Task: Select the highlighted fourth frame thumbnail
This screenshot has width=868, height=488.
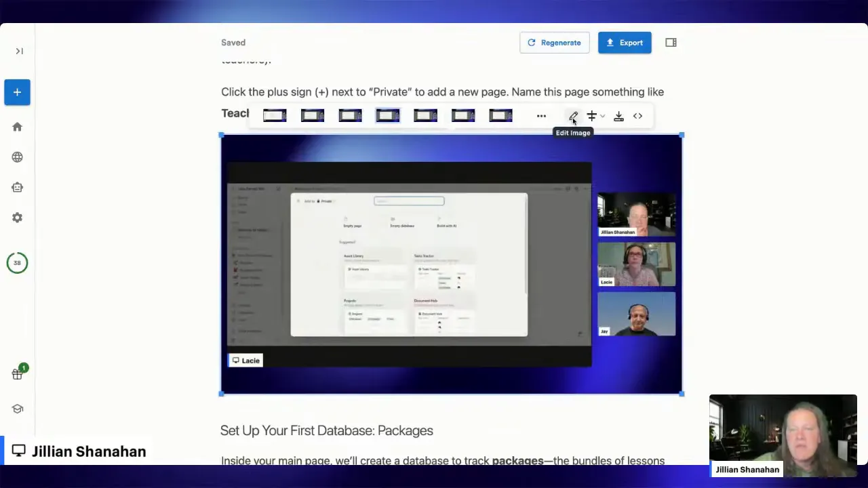Action: (x=388, y=116)
